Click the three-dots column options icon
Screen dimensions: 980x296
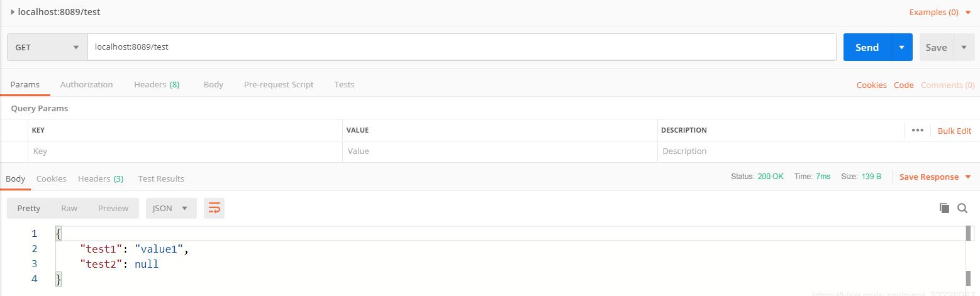click(917, 130)
